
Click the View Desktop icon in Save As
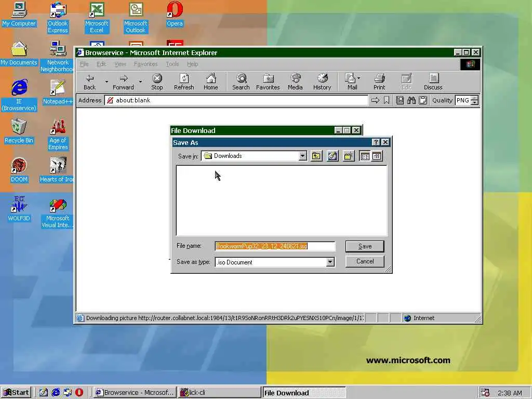point(332,156)
